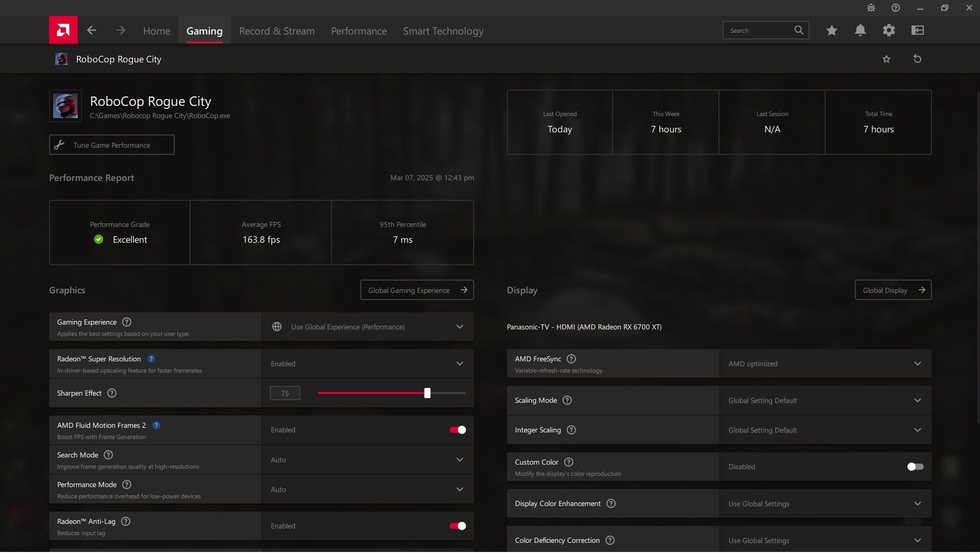Show help for Integer Scaling
980x553 pixels.
[571, 430]
